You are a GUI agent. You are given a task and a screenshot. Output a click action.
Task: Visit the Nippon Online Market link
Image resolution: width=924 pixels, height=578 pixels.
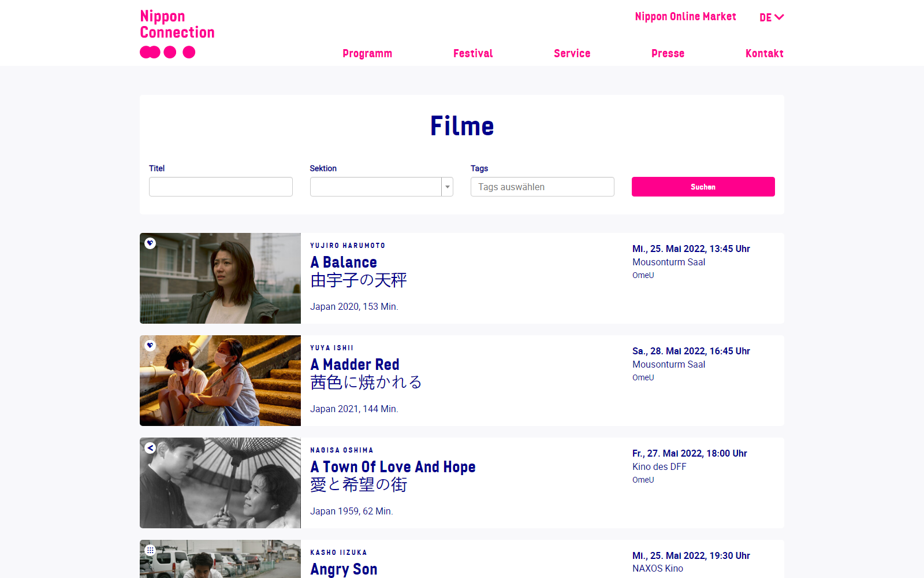click(x=685, y=17)
